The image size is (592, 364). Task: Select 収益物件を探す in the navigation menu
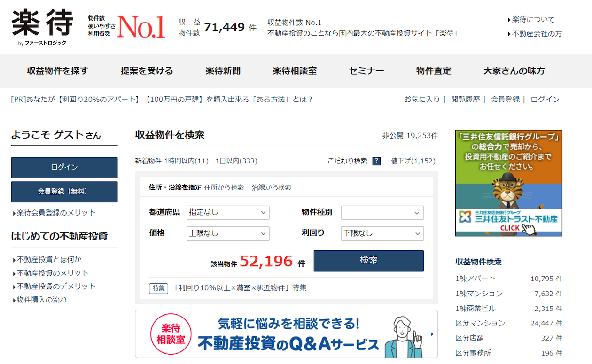coord(57,71)
